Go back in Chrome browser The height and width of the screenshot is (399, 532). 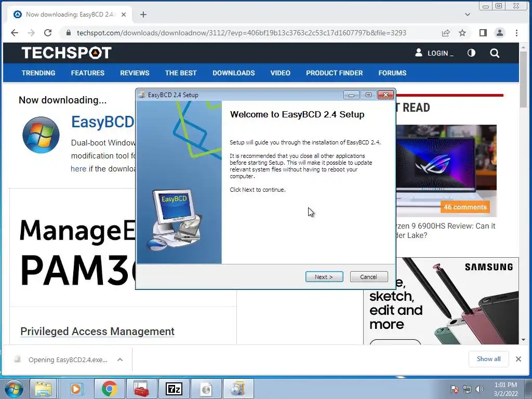[x=15, y=33]
